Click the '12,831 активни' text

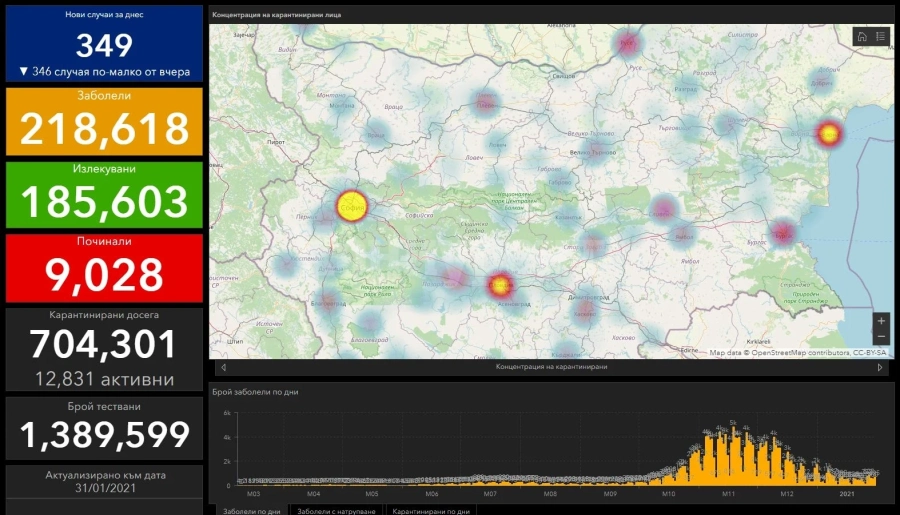(104, 379)
